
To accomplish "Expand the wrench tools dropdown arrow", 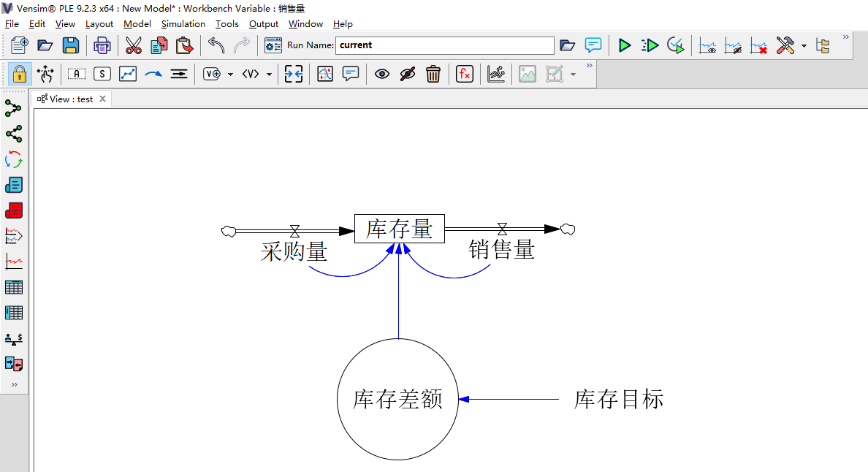I will pos(804,46).
